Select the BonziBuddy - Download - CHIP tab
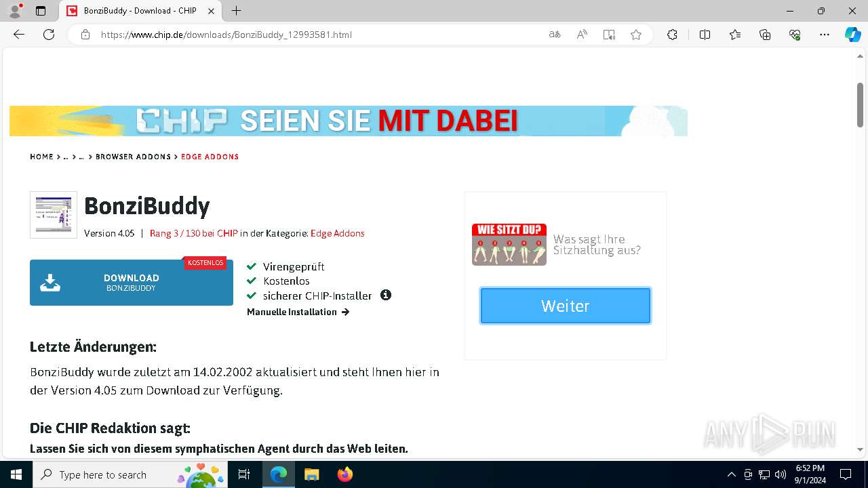 140,11
